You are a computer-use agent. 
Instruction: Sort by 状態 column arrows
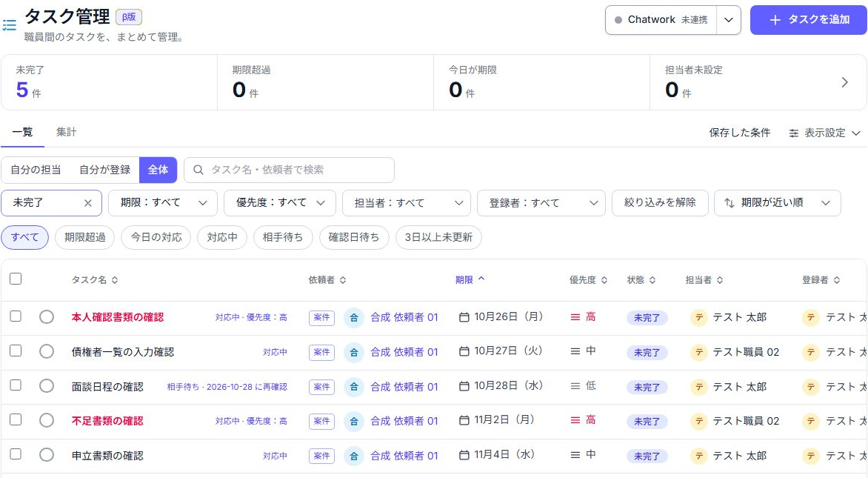[x=652, y=280]
